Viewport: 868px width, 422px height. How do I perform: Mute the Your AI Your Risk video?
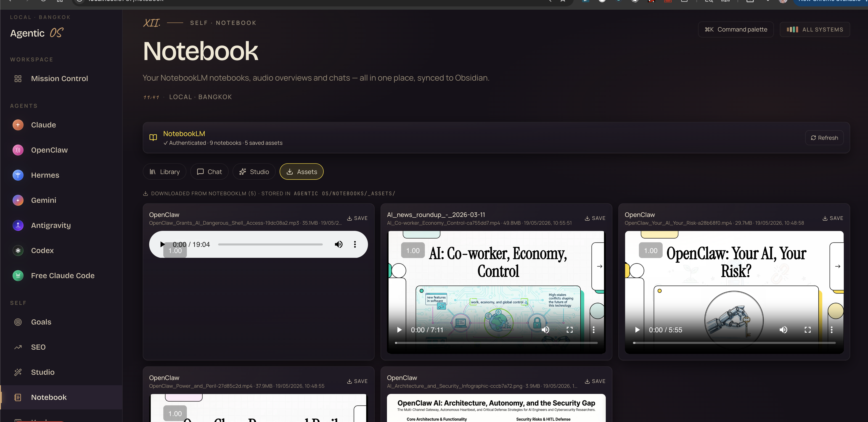click(783, 330)
